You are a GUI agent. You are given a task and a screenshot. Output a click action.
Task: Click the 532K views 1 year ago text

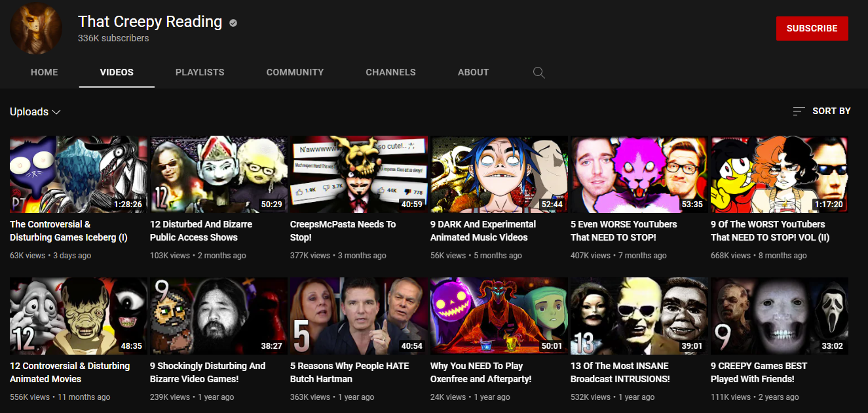point(613,397)
